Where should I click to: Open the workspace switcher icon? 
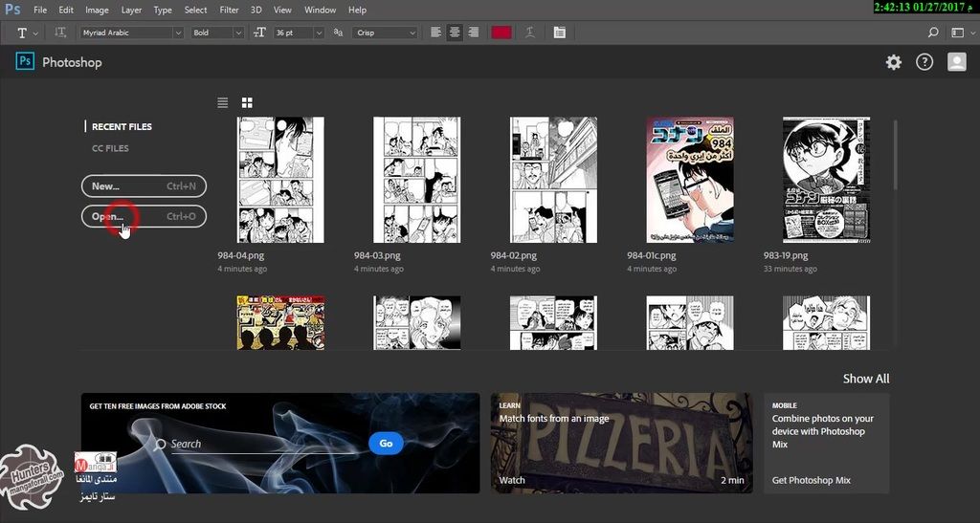[956, 33]
